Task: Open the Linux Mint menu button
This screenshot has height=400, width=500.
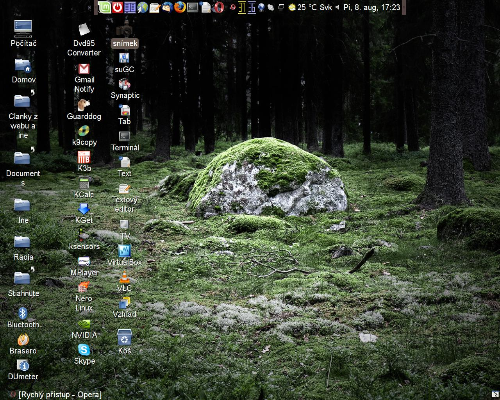Action: point(104,7)
